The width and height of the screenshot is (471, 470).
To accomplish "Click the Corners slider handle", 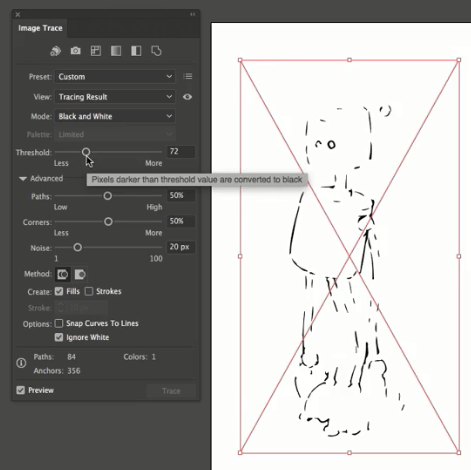I will pyautogui.click(x=108, y=221).
